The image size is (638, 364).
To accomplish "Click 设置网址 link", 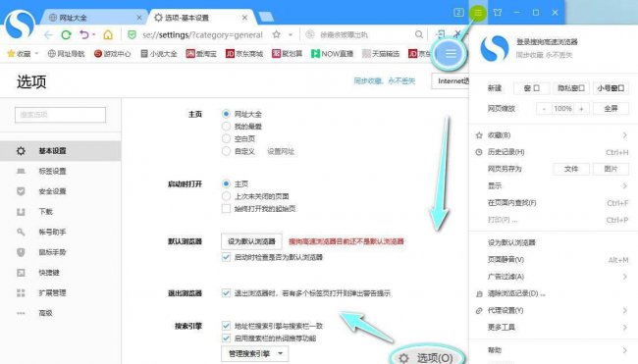I will 281,151.
